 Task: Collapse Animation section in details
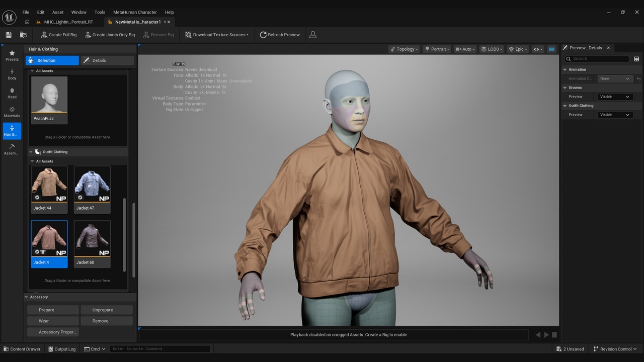(x=565, y=69)
